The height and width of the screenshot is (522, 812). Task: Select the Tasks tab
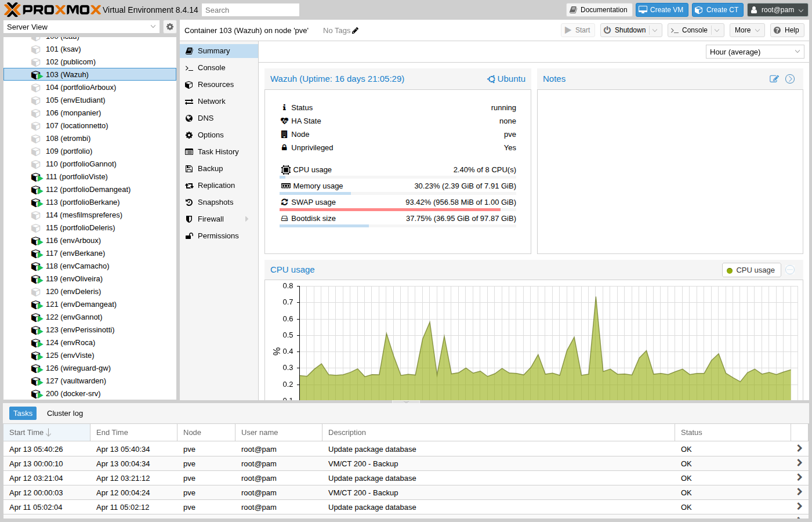point(23,414)
